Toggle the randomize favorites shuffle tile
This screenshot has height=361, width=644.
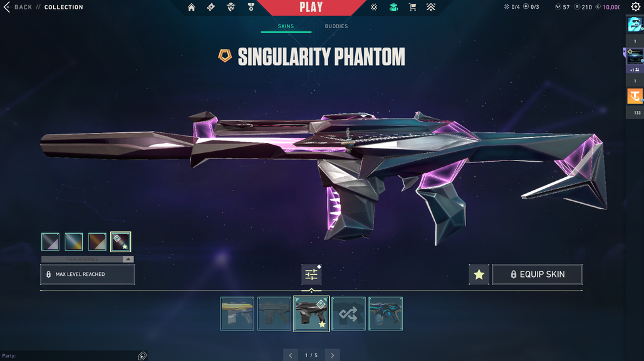(348, 314)
